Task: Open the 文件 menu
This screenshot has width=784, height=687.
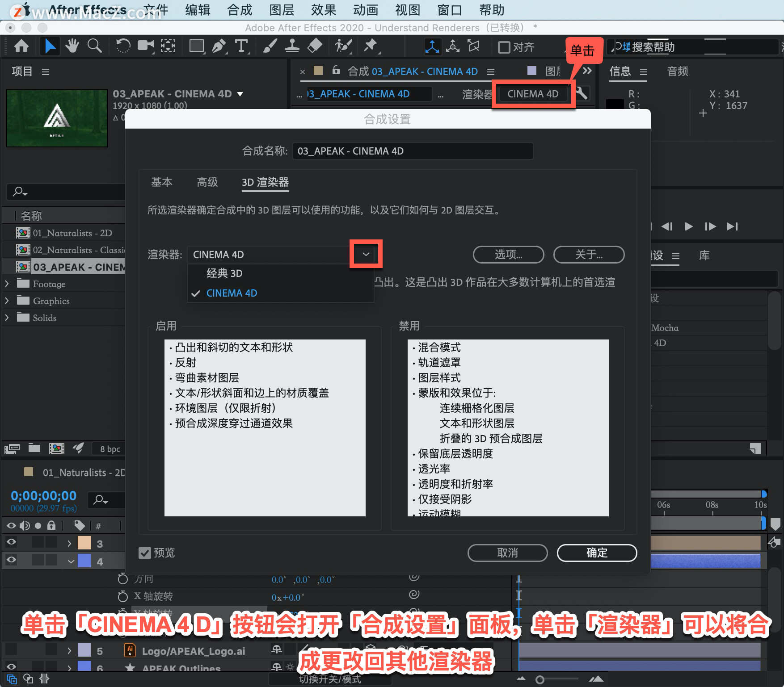Action: pyautogui.click(x=156, y=10)
